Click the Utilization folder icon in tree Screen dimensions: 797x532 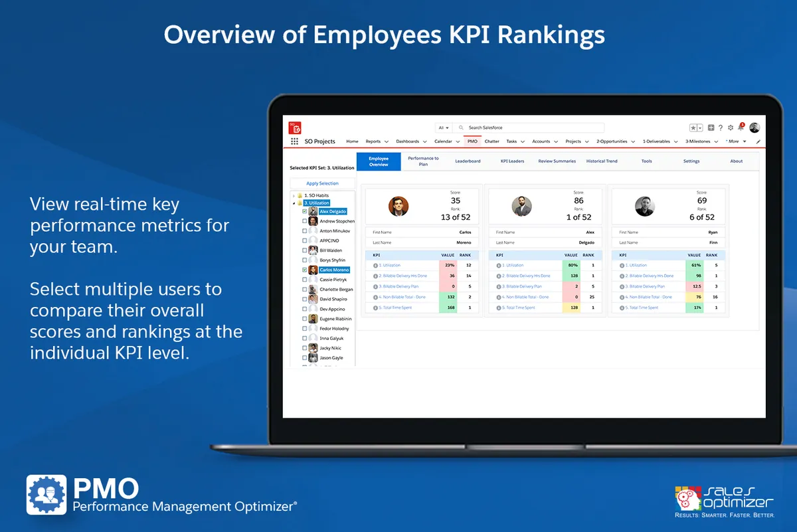[300, 203]
